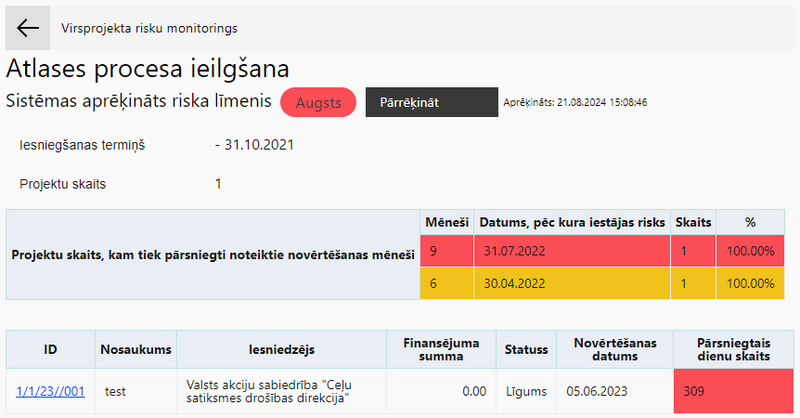Click the Līgums status cell

pyautogui.click(x=526, y=391)
